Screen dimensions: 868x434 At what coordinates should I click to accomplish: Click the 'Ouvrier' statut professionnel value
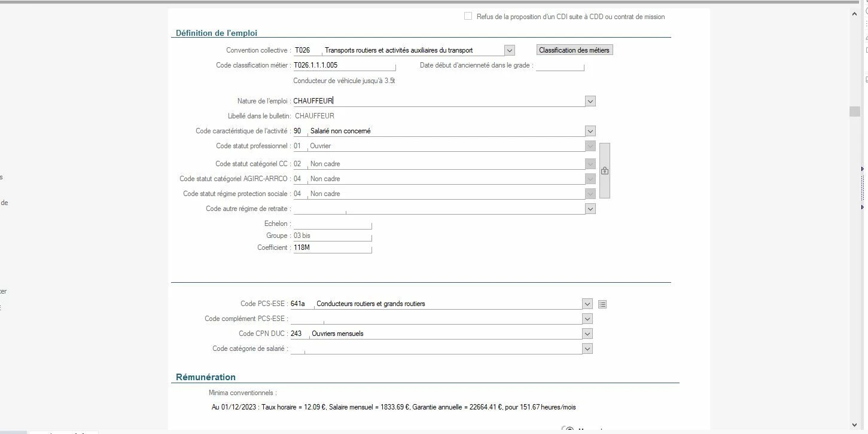[321, 146]
